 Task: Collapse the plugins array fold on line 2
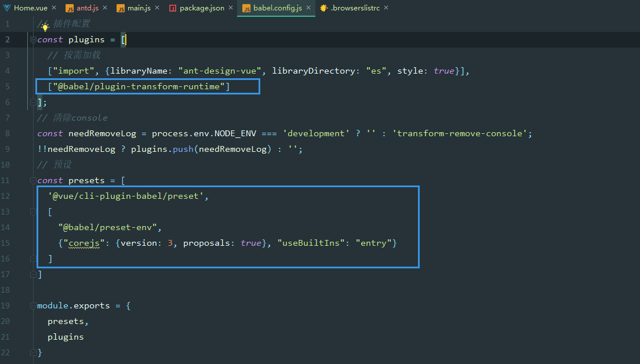[33, 39]
